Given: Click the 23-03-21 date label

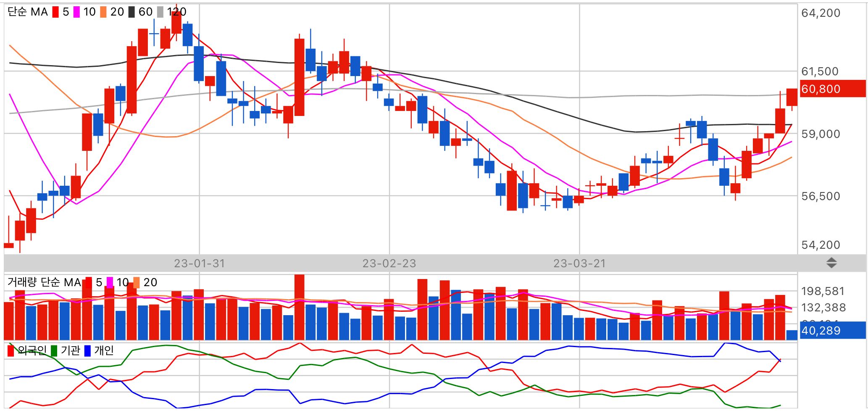Looking at the screenshot, I should pos(580,263).
